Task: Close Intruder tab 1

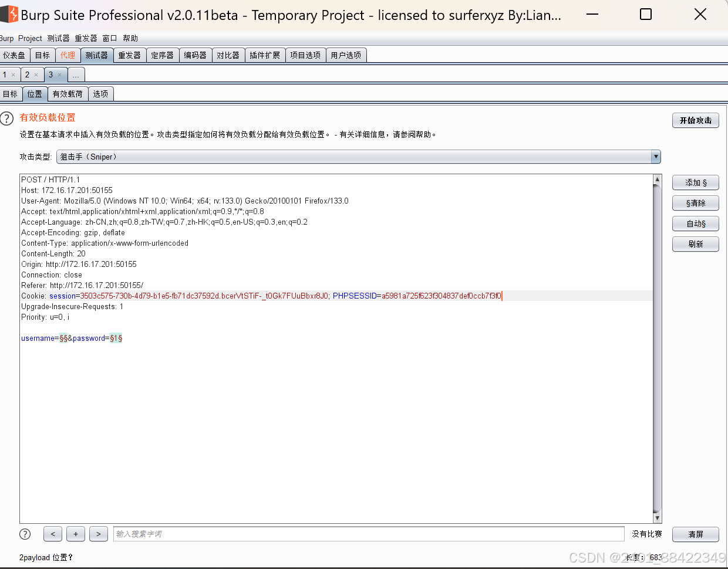Action: (14, 75)
